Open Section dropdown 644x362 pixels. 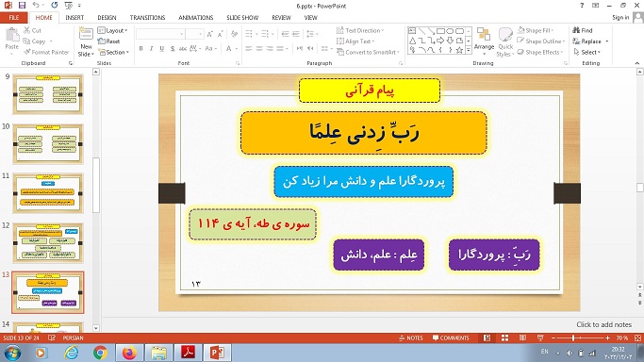tap(113, 52)
